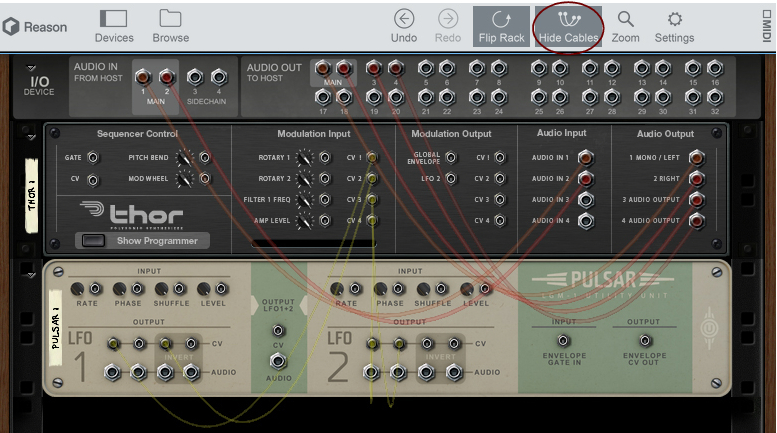This screenshot has width=777, height=433.
Task: Open the Browse folder button
Action: coord(170,27)
